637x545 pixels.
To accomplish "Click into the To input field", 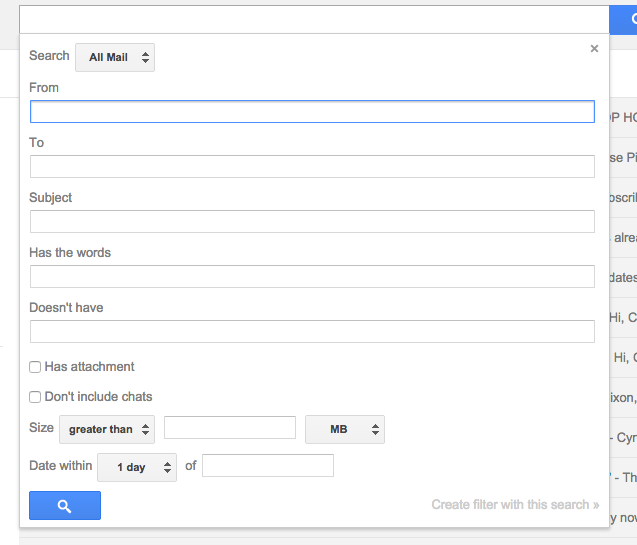I will point(312,167).
